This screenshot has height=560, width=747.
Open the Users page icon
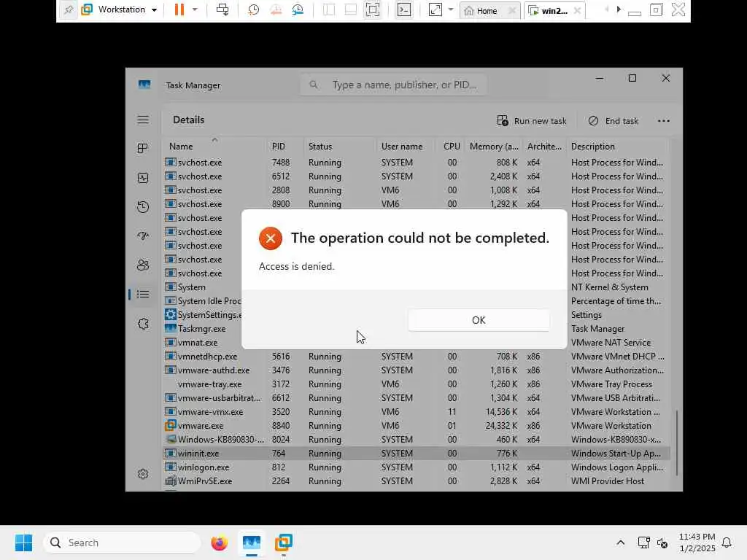143,265
